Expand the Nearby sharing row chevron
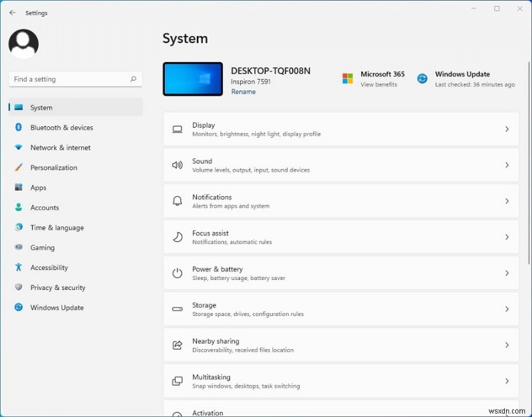Image resolution: width=532 pixels, height=417 pixels. click(506, 345)
